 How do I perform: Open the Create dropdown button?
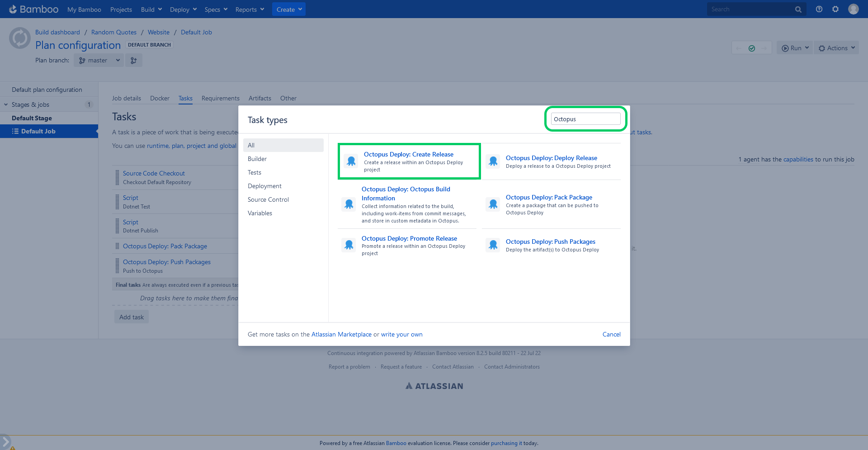pos(289,9)
